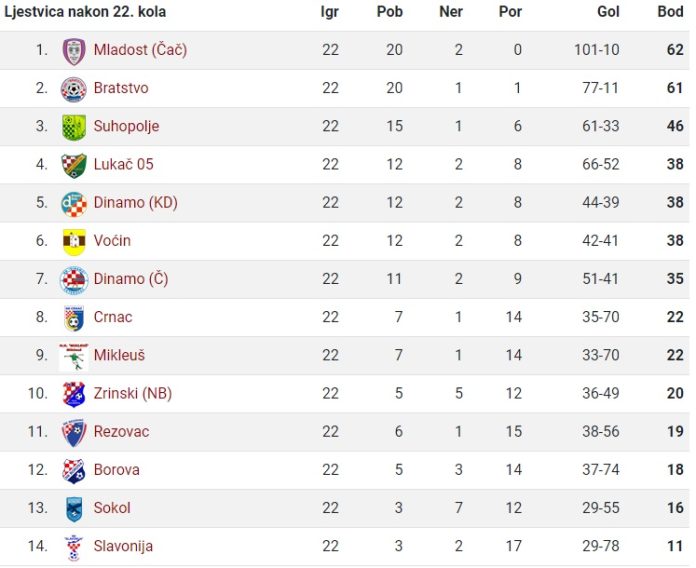
Task: Click the Crnac club crest icon
Action: point(74,319)
